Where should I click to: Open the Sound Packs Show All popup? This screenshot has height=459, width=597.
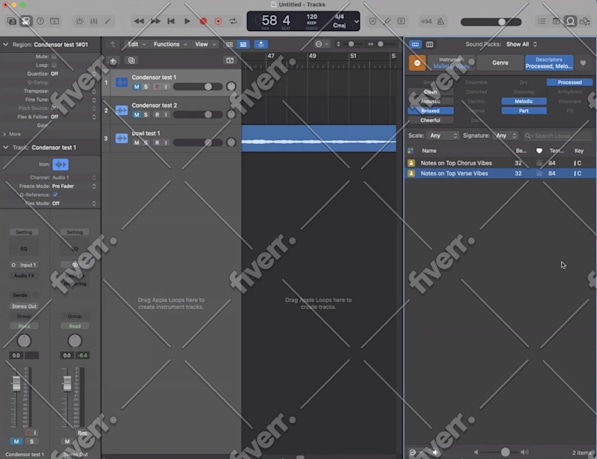click(x=521, y=44)
